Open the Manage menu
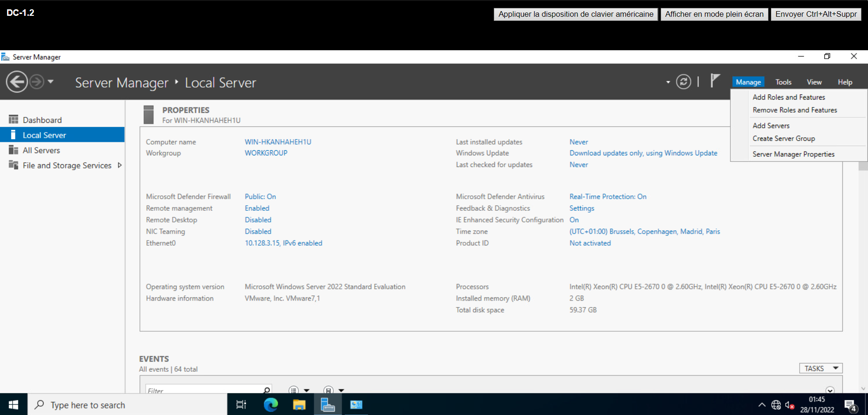 click(749, 82)
